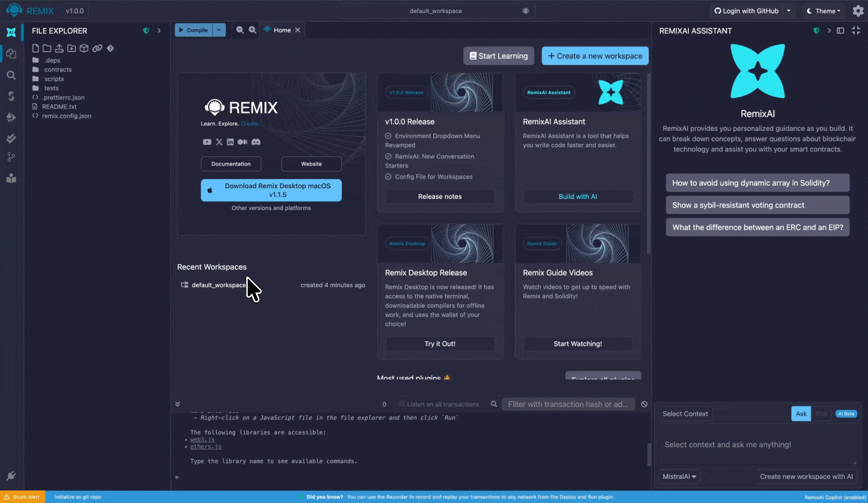
Task: Open File Explorer sidebar icon
Action: tap(11, 54)
